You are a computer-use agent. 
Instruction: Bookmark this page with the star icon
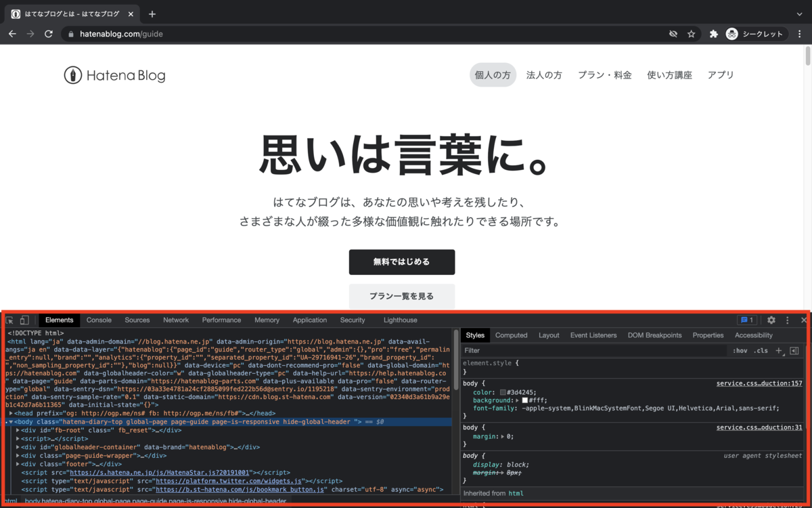[x=692, y=34]
